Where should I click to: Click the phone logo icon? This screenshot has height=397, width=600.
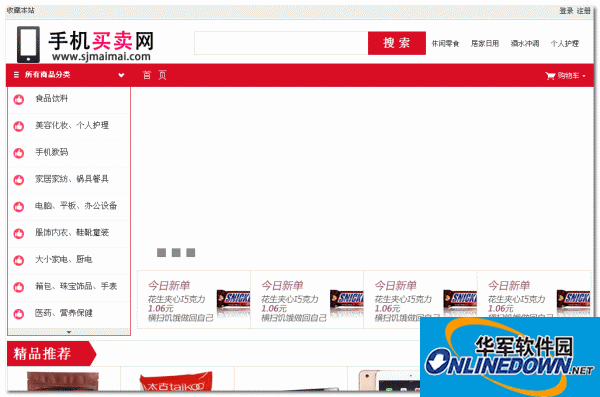28,44
